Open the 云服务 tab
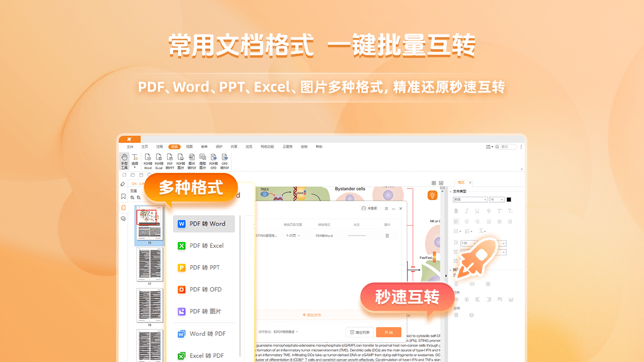 (x=288, y=147)
